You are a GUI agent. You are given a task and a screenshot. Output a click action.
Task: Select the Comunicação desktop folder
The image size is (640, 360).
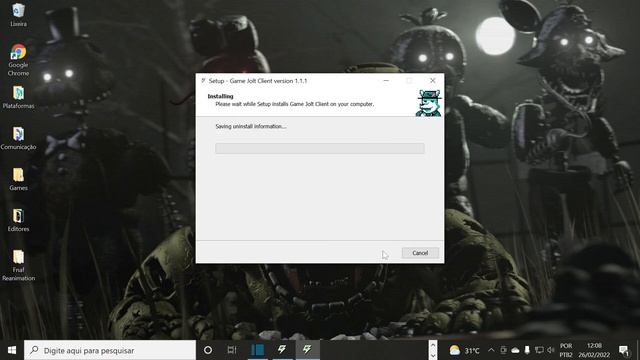pyautogui.click(x=18, y=138)
